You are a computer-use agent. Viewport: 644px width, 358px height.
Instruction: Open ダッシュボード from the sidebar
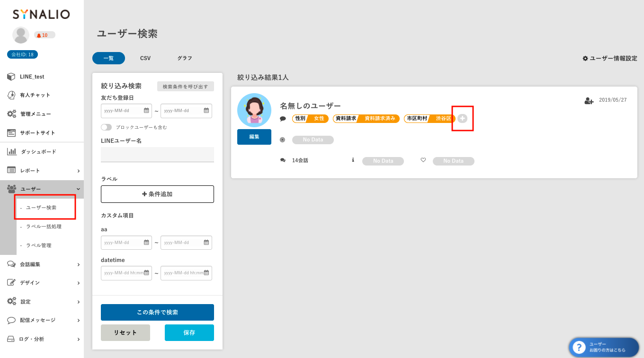[x=38, y=152]
